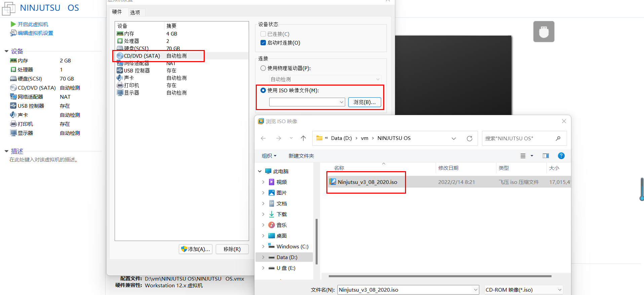The image size is (644, 295).
Task: Open the view options dropdown arrow
Action: (x=532, y=156)
